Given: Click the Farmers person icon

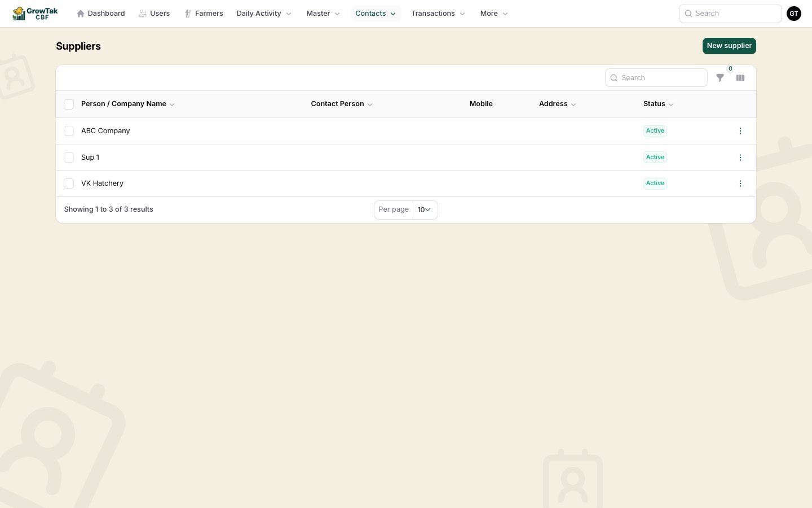Looking at the screenshot, I should click(188, 14).
